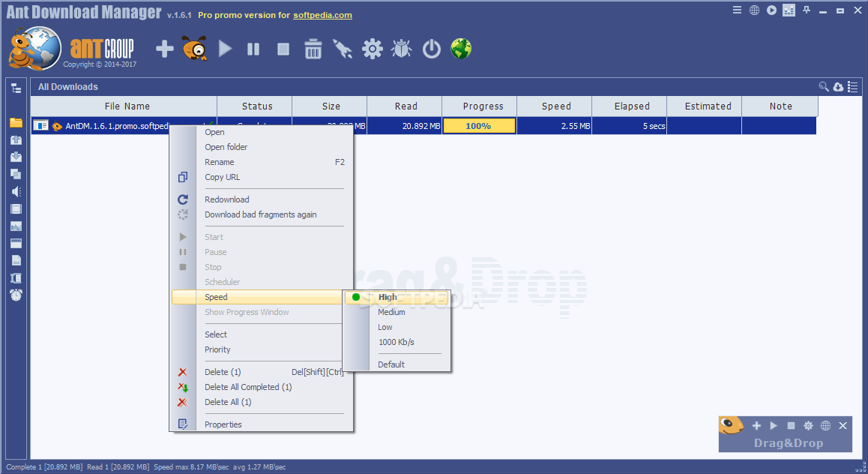This screenshot has height=474, width=868.
Task: Select the audio speaker category in sidebar
Action: 16,191
